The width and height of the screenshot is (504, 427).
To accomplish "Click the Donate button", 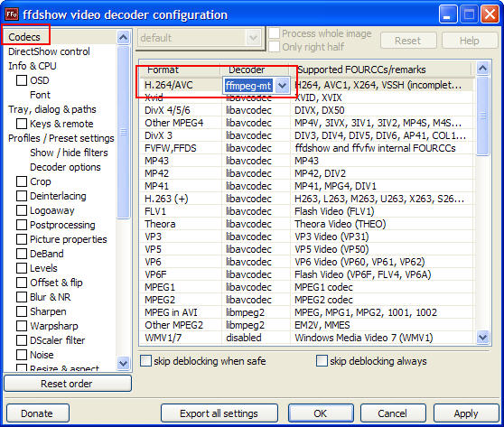I will pyautogui.click(x=37, y=413).
